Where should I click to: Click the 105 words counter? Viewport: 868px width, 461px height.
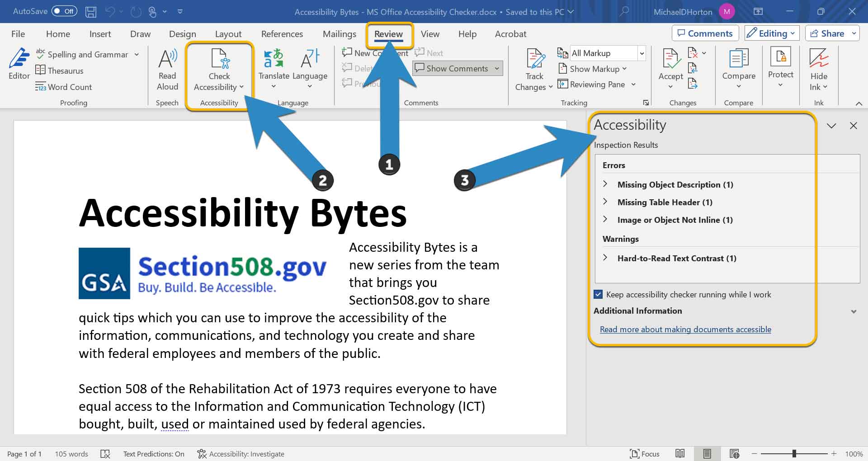(x=71, y=454)
